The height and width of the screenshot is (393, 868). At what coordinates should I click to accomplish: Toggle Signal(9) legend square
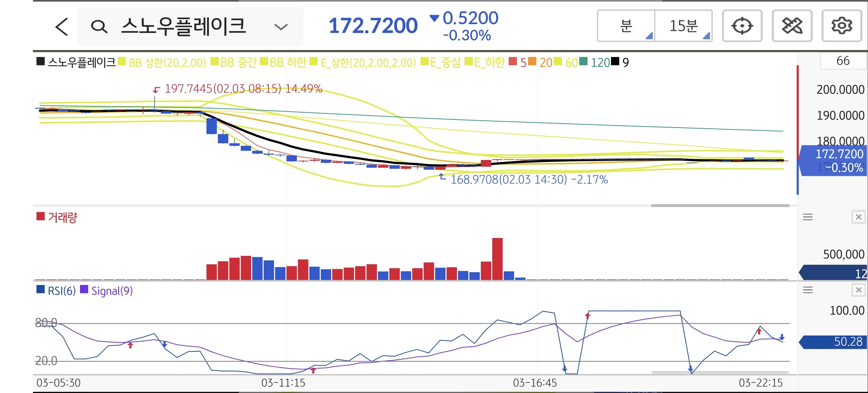[84, 289]
